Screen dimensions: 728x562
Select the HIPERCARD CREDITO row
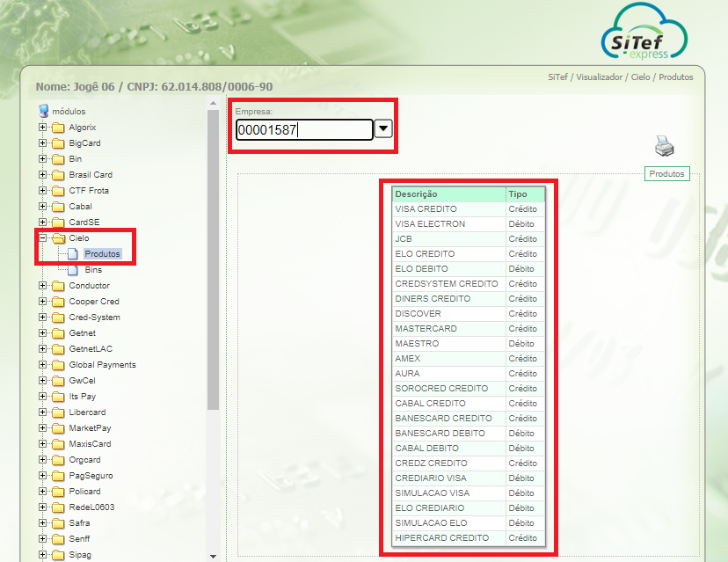tap(469, 538)
